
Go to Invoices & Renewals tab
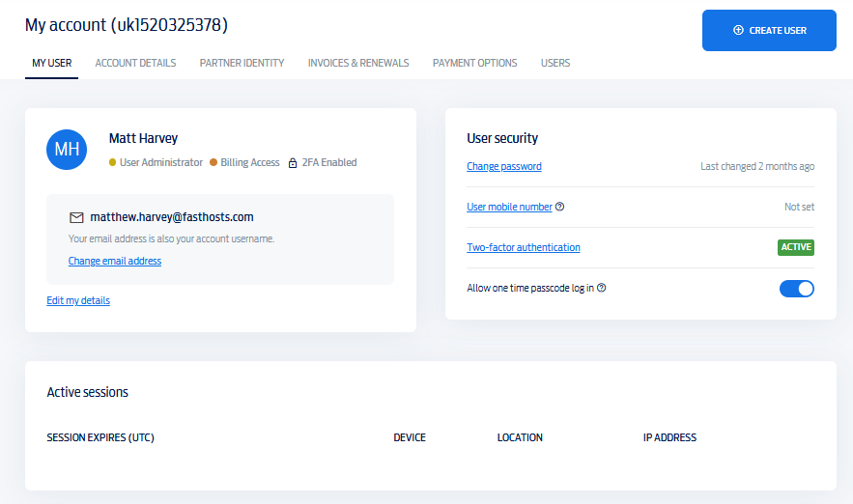(358, 63)
